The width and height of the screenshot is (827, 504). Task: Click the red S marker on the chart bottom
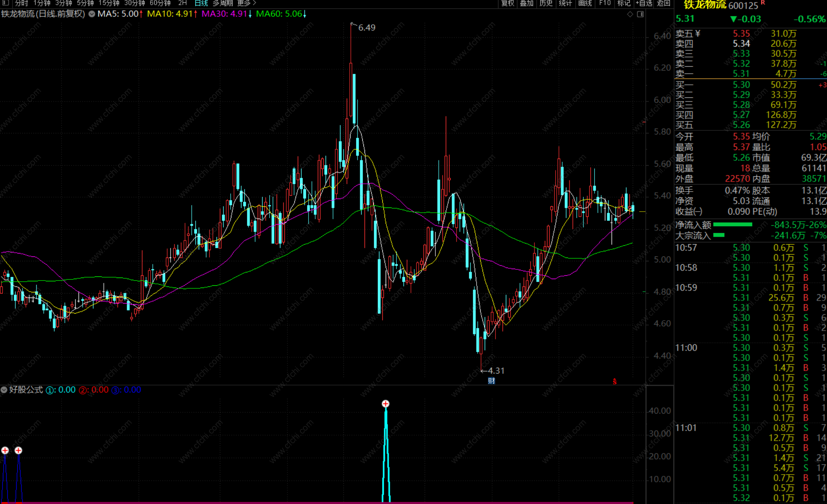[x=615, y=381]
